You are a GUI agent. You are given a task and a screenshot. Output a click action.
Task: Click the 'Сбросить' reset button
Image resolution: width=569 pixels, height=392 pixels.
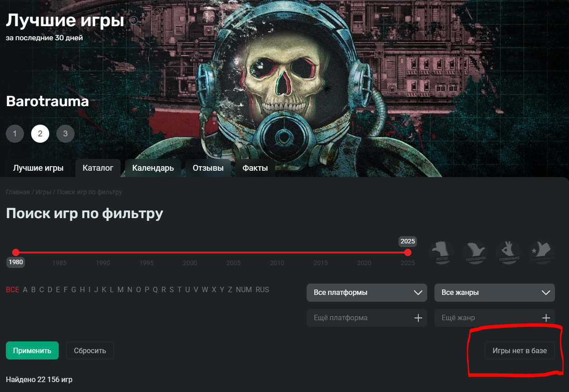(90, 350)
